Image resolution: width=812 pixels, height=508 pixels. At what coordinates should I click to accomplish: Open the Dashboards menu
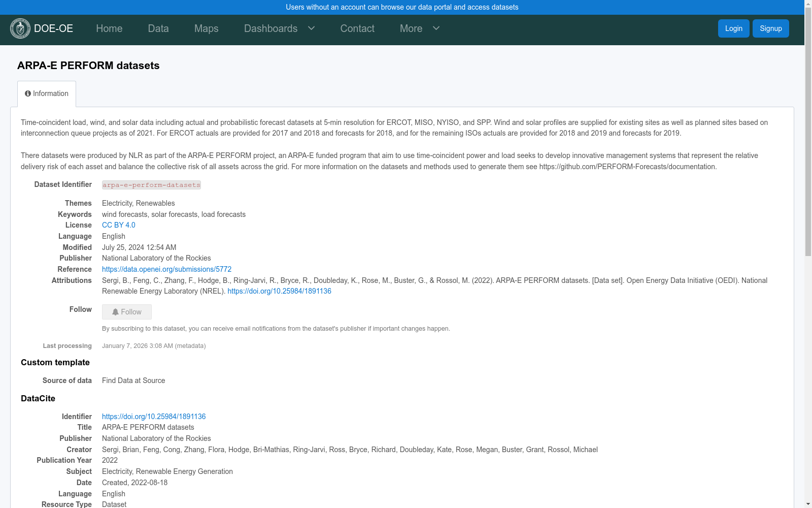click(x=271, y=28)
